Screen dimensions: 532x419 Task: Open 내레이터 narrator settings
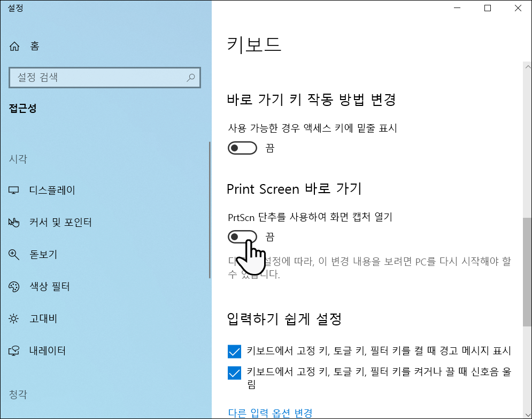(47, 351)
